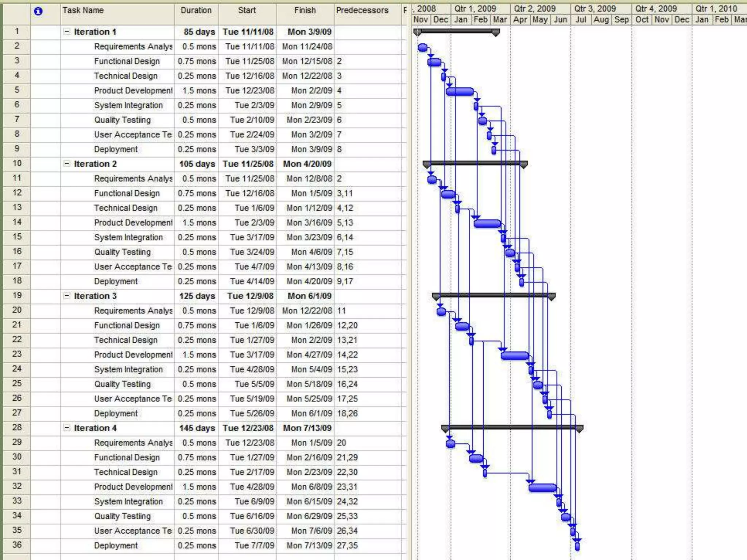This screenshot has height=560, width=747.
Task: Select row number 14 header
Action: click(17, 222)
